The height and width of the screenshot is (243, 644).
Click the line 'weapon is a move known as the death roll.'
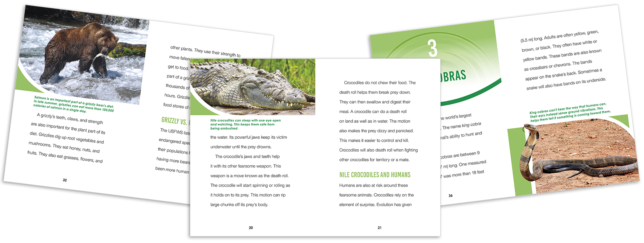pos(249,176)
